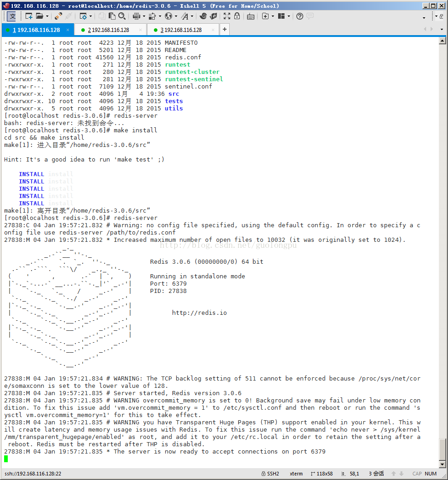
Task: Expand the add pane dropdown arrow
Action: [x=273, y=16]
